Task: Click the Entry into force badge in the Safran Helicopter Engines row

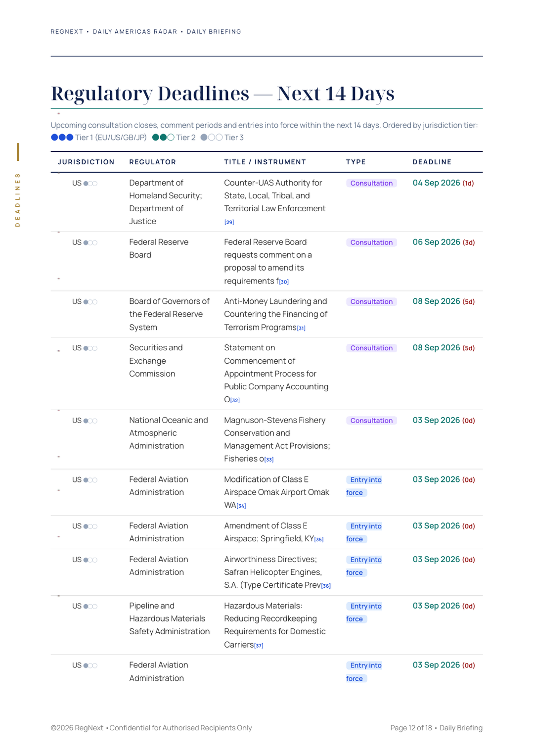Action: (x=364, y=566)
